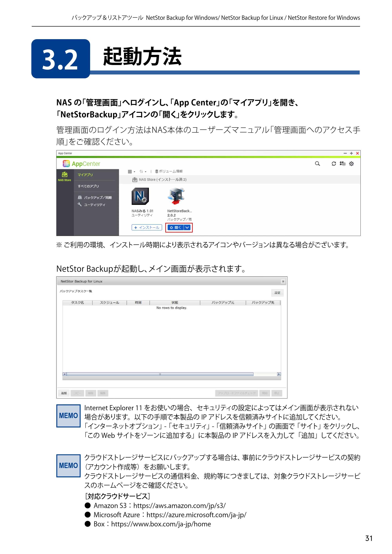Viewport: 392px width, 554px height.
Task: Open the バックアップ/同期 category
Action: click(95, 197)
